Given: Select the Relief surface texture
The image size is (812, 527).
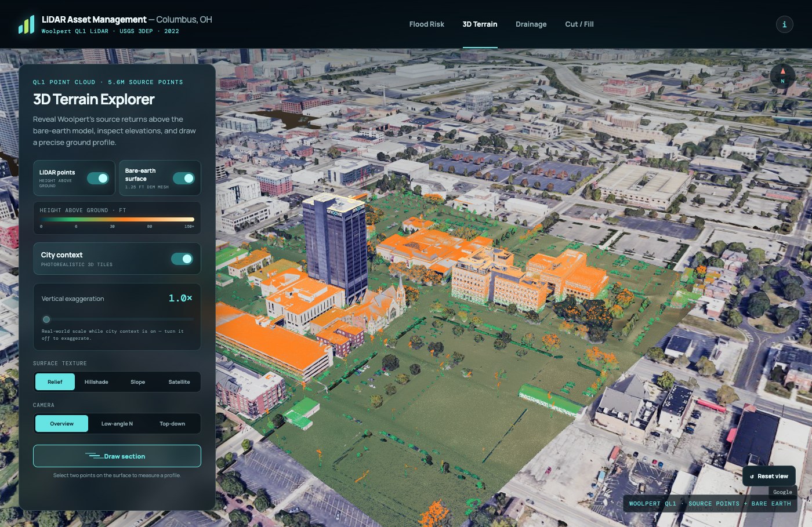Looking at the screenshot, I should (x=55, y=382).
